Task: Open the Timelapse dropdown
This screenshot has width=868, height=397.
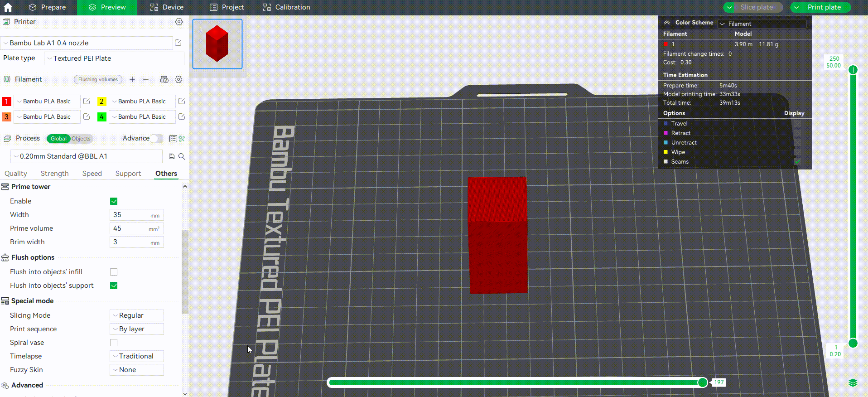Action: [137, 356]
